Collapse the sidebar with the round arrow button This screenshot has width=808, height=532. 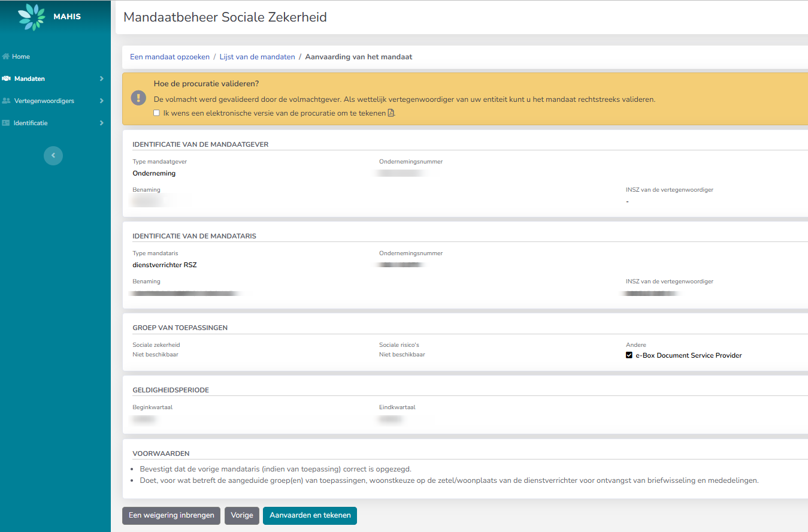(x=53, y=156)
